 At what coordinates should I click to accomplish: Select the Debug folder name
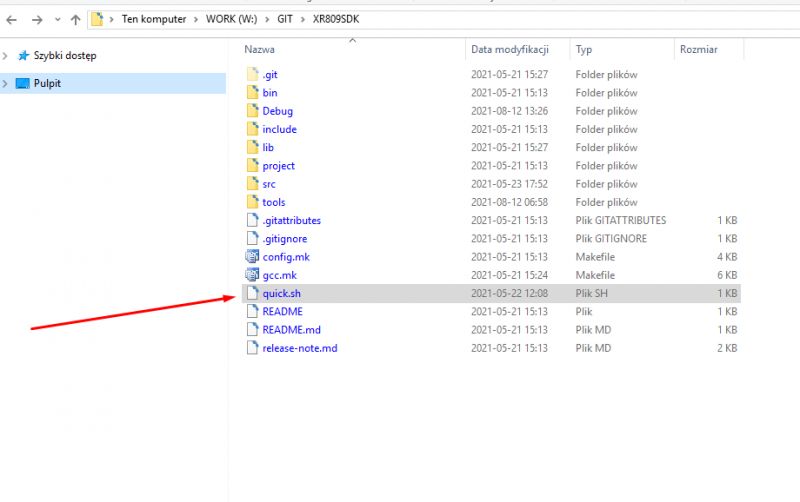[278, 111]
